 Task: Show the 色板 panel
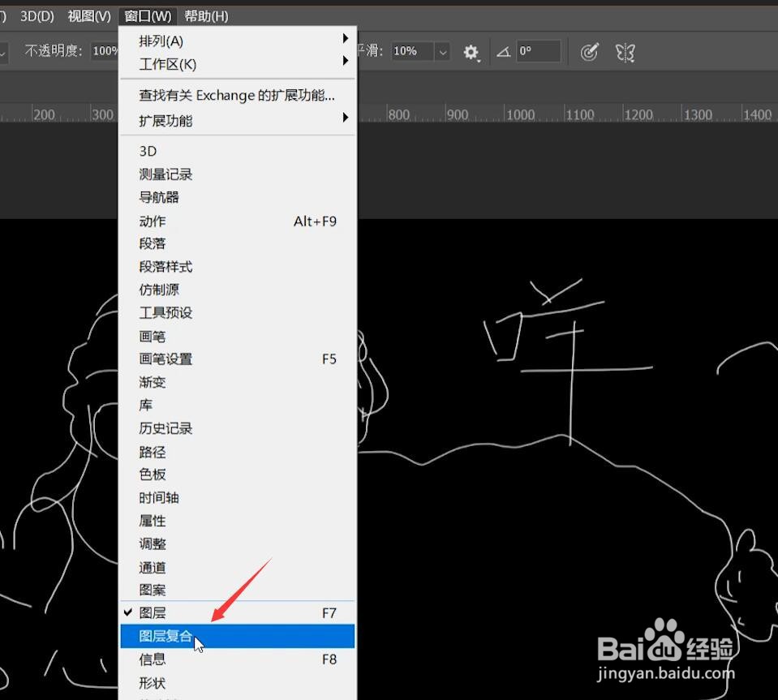click(x=238, y=475)
